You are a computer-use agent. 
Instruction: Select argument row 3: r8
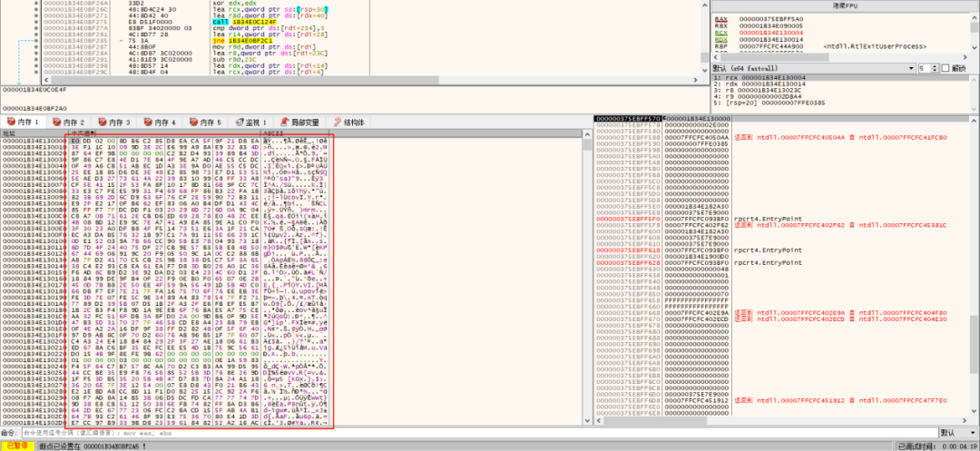coord(839,91)
